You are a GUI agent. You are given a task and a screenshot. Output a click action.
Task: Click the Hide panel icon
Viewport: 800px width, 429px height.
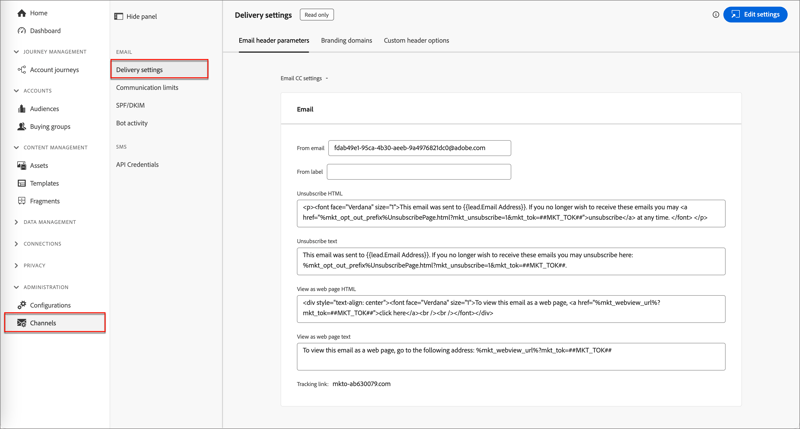tap(119, 17)
